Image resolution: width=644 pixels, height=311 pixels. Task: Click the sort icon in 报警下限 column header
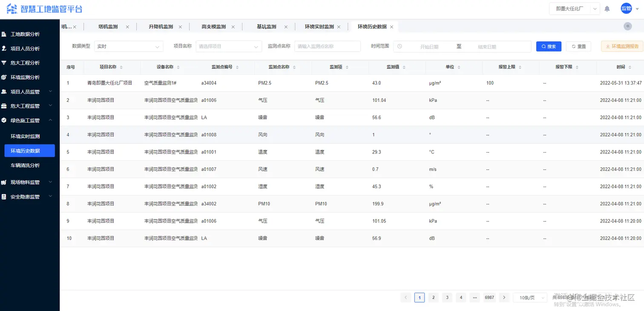click(577, 67)
